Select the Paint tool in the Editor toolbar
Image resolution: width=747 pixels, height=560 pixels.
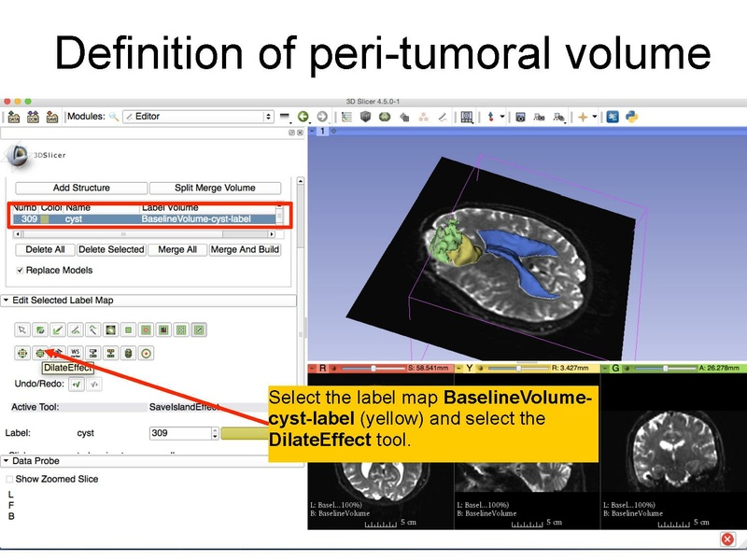click(x=41, y=329)
